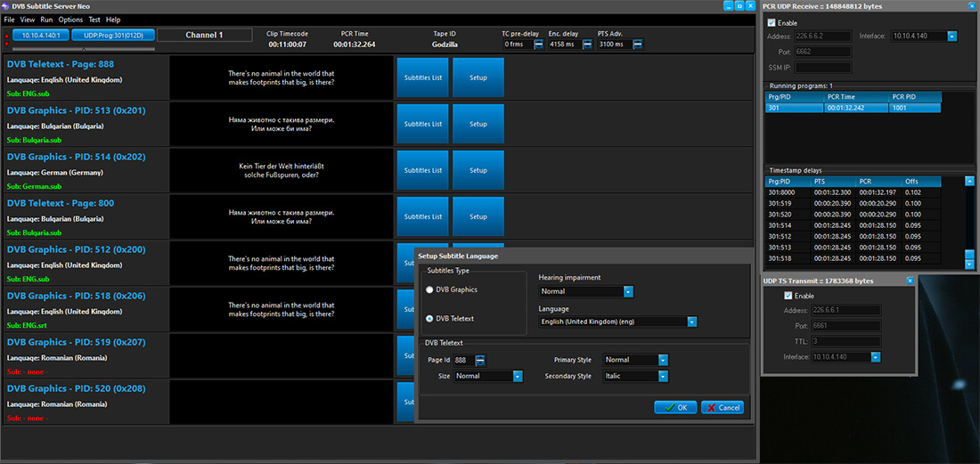Toggle Enable checkbox in PCR UDP Receive
The image size is (980, 464).
point(772,22)
